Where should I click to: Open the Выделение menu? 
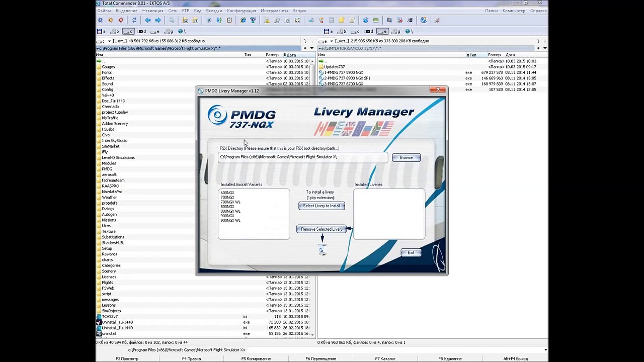click(x=126, y=11)
